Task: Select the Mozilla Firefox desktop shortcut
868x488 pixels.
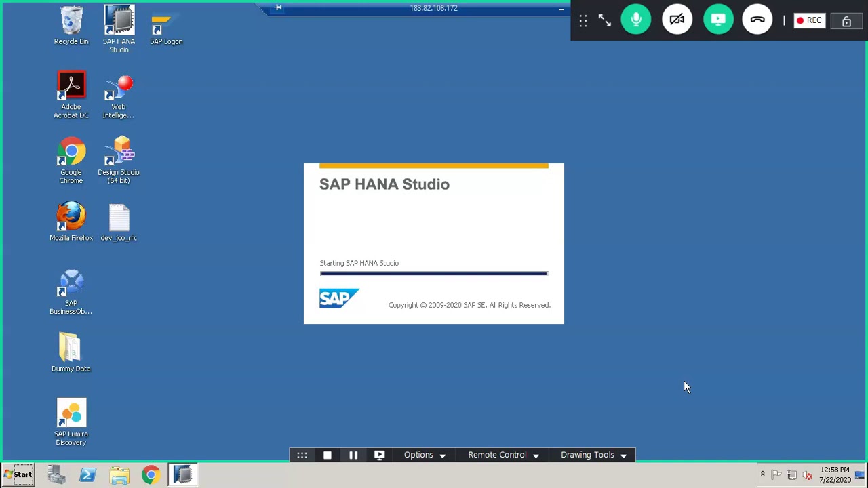Action: 71,222
